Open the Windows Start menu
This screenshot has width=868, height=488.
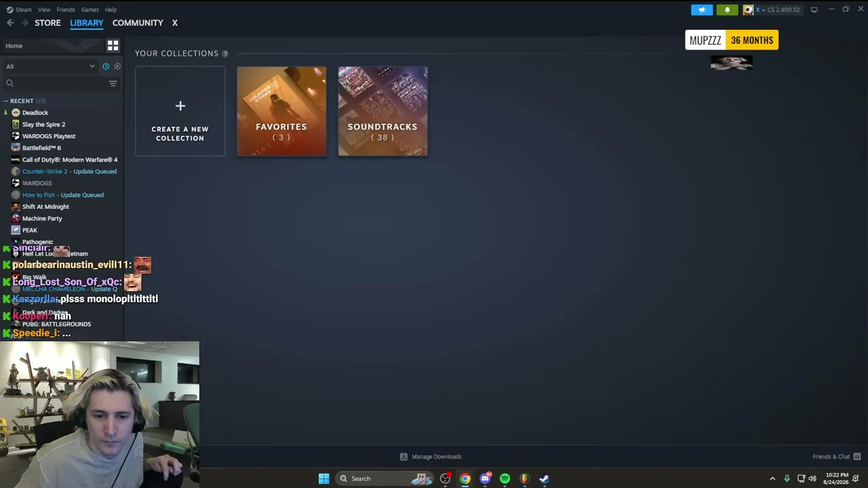[x=323, y=479]
